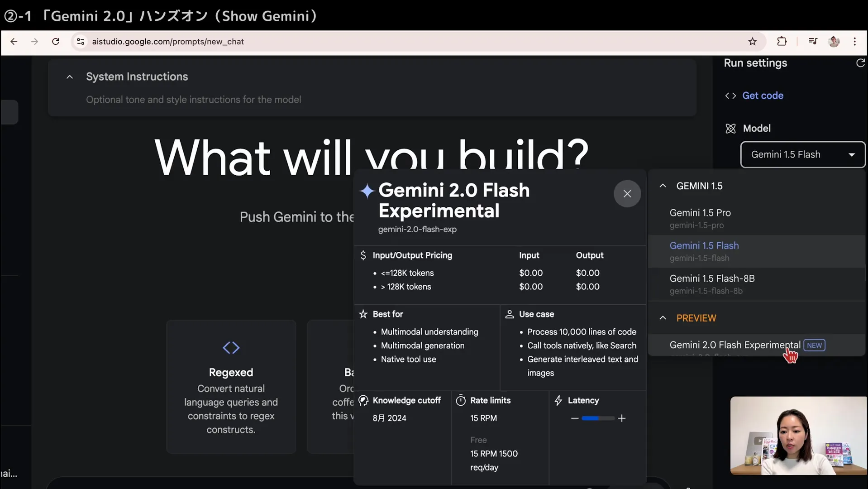The width and height of the screenshot is (868, 489).
Task: Open the media control icon in toolbar
Action: pos(813,42)
